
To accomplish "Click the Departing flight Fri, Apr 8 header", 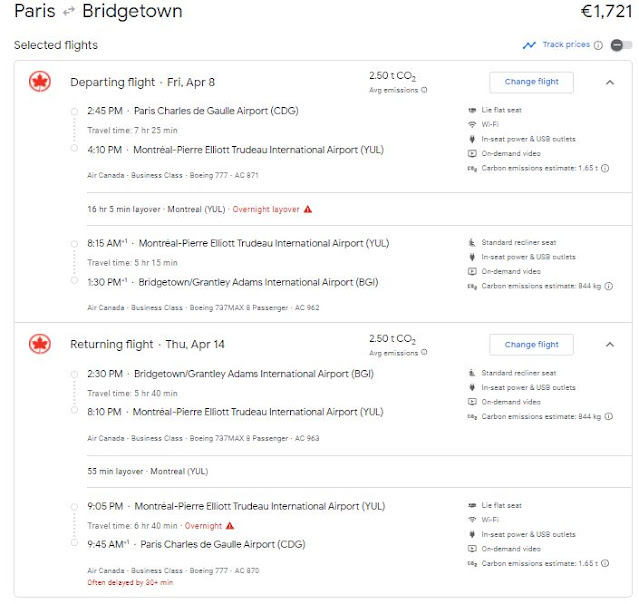I will click(x=141, y=82).
